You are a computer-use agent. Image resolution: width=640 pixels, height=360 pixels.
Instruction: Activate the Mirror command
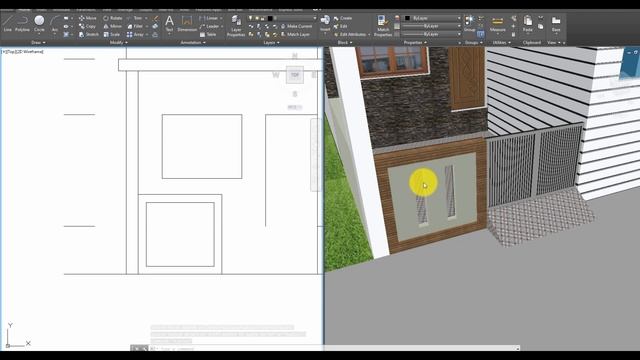click(x=112, y=26)
